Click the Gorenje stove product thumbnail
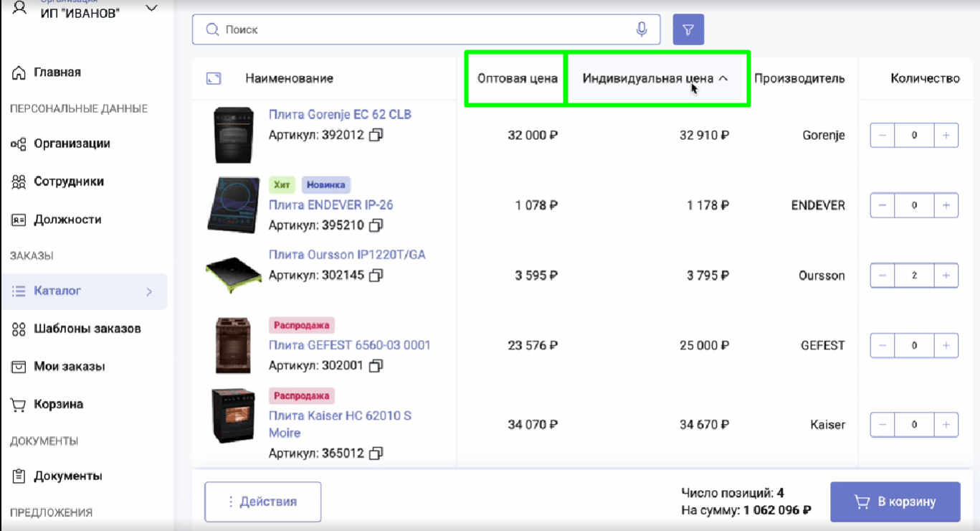The image size is (980, 531). coord(234,135)
